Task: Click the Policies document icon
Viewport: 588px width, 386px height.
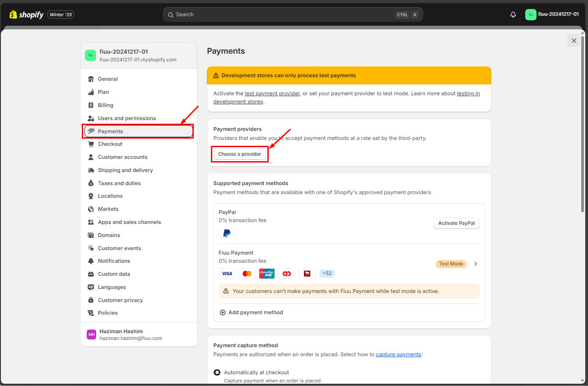Action: [x=90, y=313]
